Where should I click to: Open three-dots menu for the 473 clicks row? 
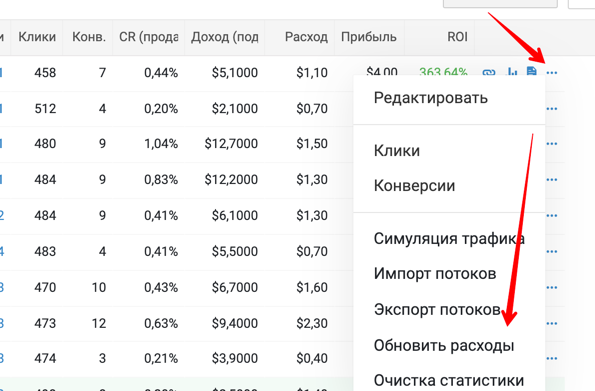click(x=552, y=323)
